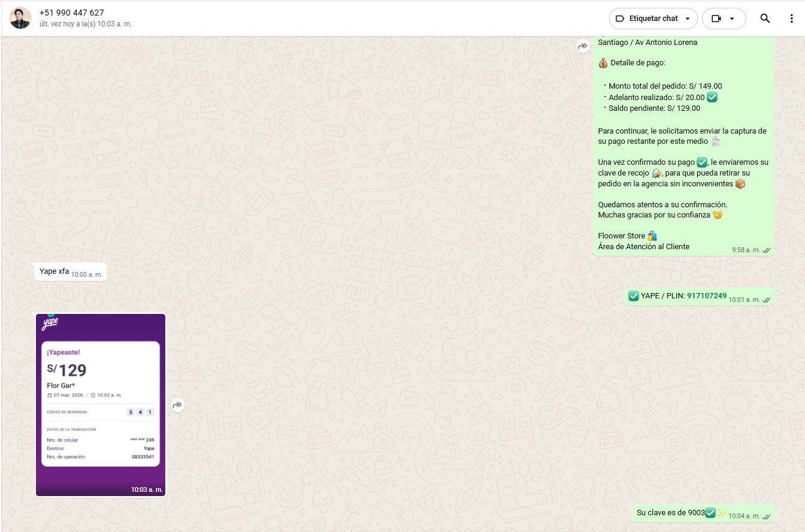This screenshot has height=532, width=805.
Task: Open the three-dot more options menu
Action: click(791, 19)
